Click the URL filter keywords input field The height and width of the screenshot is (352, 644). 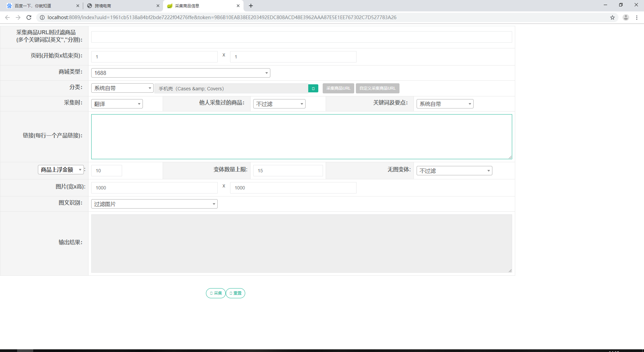tap(302, 37)
